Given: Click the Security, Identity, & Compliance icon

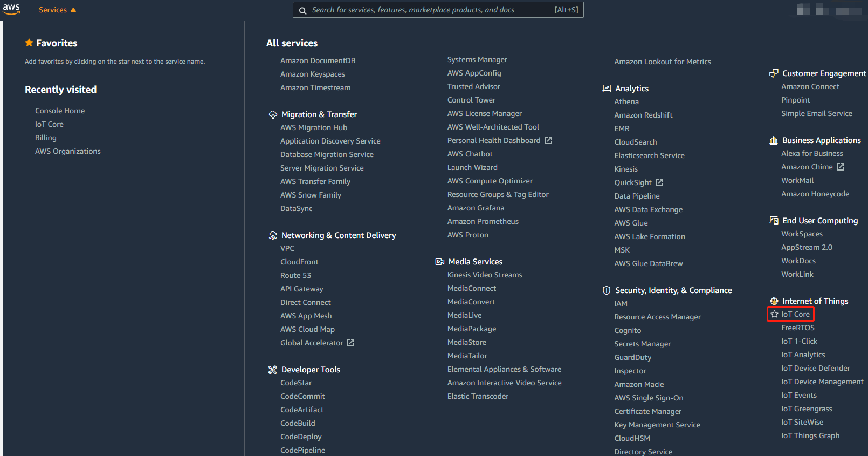Looking at the screenshot, I should pos(607,290).
